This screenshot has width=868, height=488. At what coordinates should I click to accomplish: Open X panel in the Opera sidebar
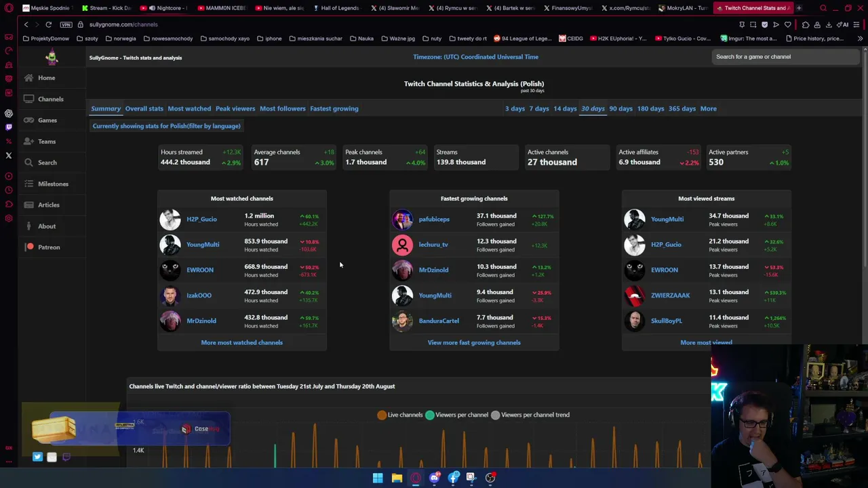pyautogui.click(x=9, y=155)
